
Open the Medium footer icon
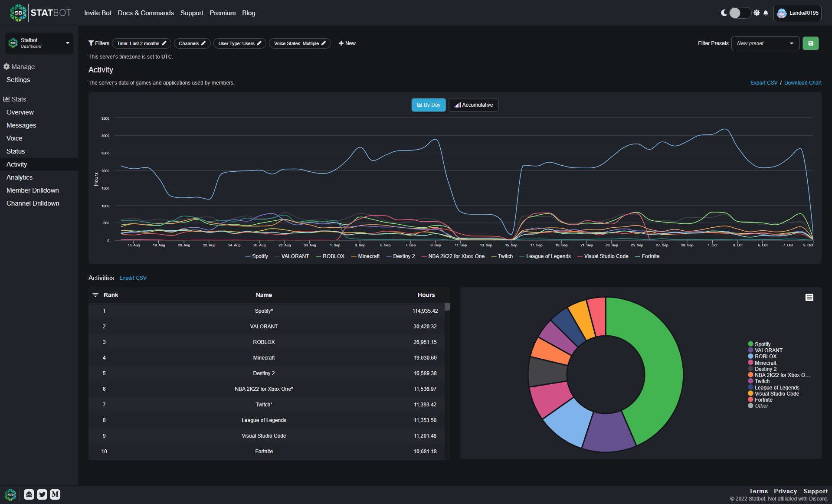pos(55,494)
